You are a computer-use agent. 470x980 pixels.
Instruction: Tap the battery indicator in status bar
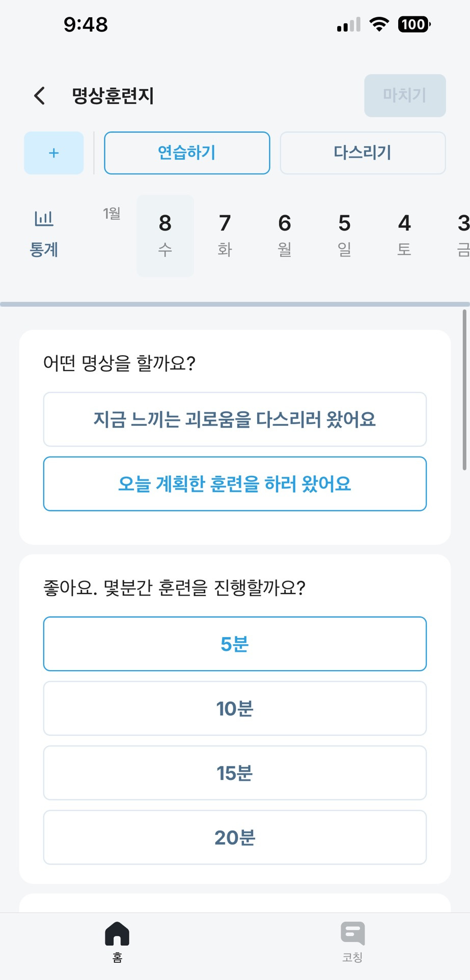tap(414, 24)
